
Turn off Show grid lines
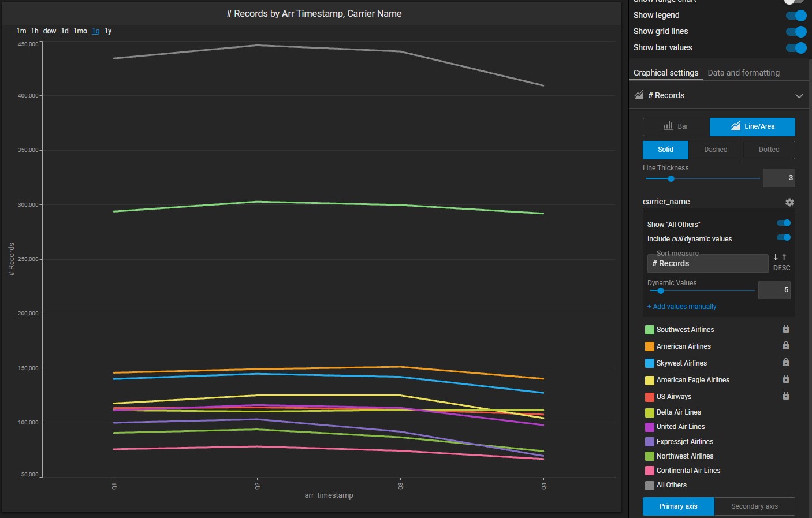796,32
